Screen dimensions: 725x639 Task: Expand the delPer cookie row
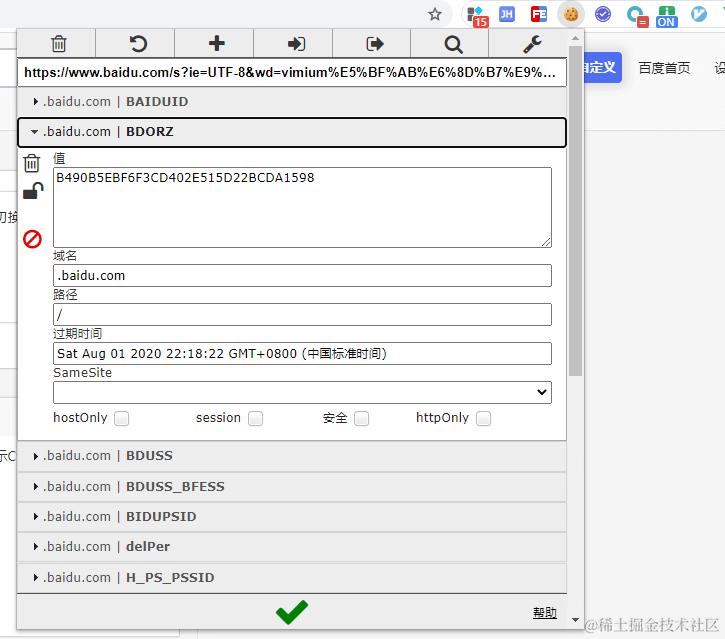click(x=292, y=547)
